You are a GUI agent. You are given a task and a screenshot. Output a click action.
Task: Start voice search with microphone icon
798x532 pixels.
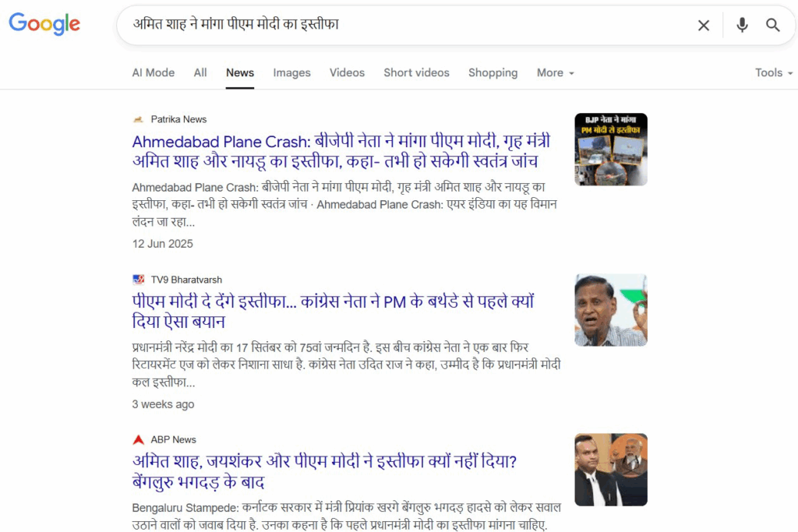[x=742, y=25]
